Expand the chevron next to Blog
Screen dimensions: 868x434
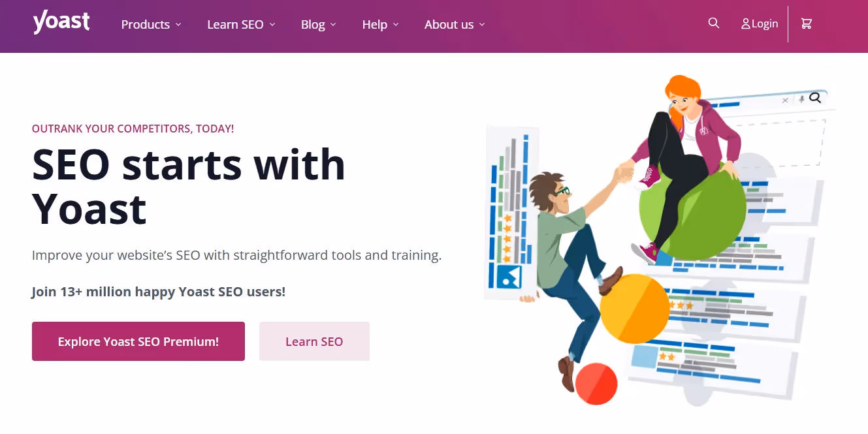point(333,25)
